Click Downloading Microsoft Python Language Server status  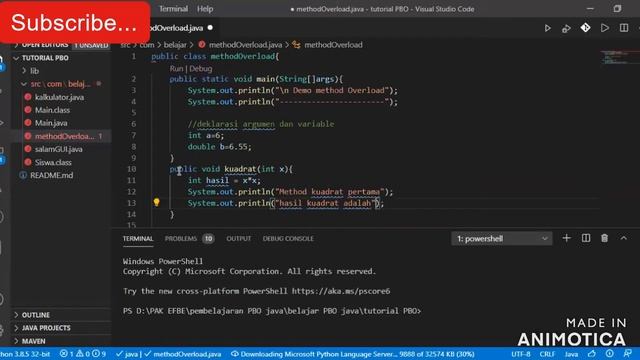[x=353, y=354]
